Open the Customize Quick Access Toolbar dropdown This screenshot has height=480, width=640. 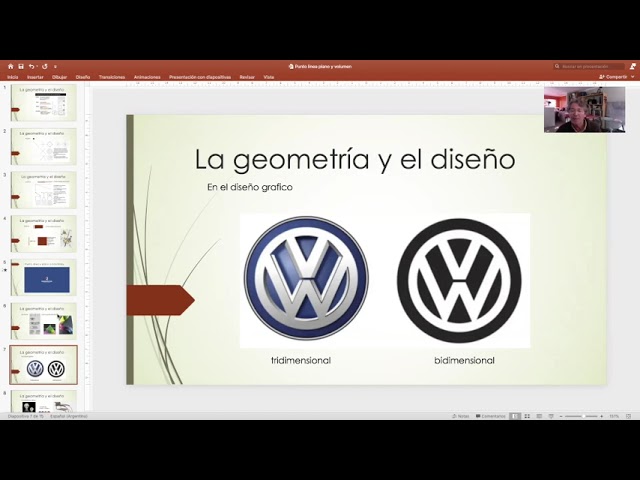coord(55,67)
